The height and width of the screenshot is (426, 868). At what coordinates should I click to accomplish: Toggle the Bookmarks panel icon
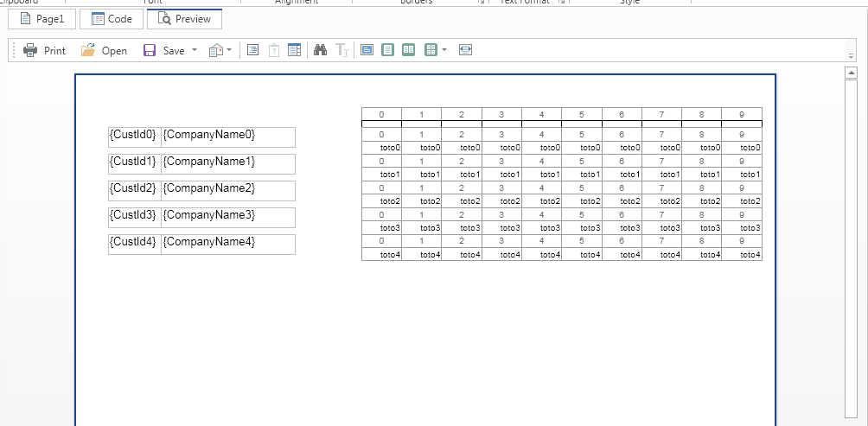252,50
